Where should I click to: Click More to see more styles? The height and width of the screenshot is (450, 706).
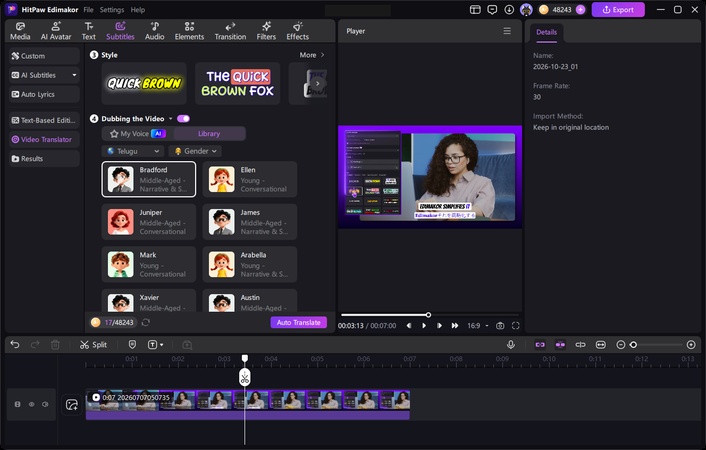312,55
